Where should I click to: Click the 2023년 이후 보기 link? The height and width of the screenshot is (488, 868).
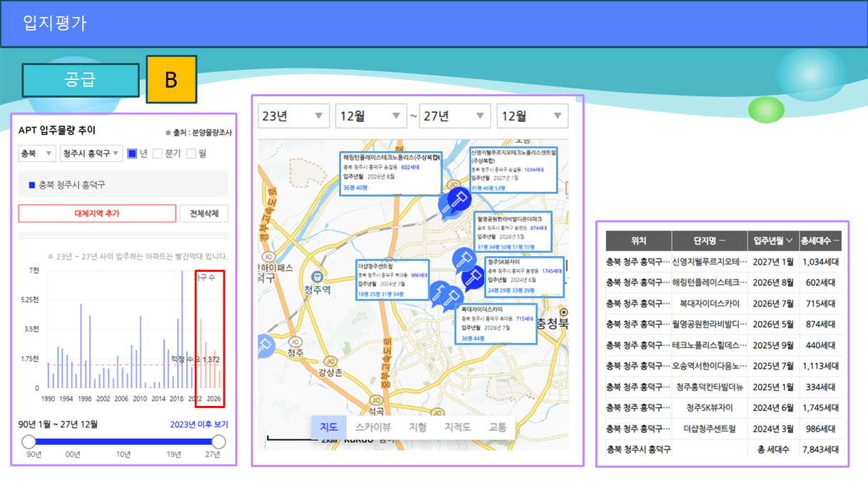(x=199, y=424)
